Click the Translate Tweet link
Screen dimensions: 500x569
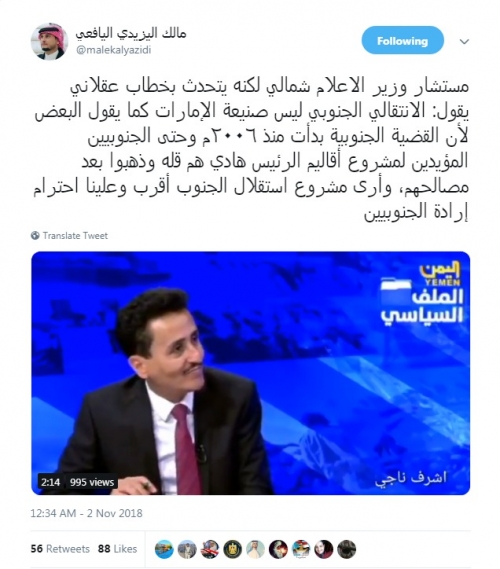pyautogui.click(x=75, y=236)
